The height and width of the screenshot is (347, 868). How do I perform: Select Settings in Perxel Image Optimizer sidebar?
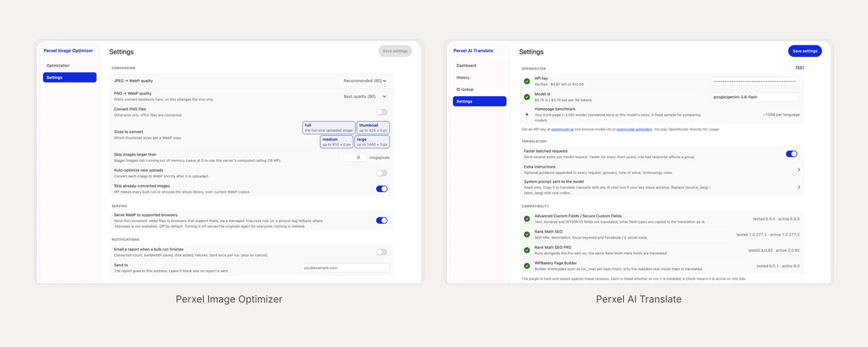point(70,78)
